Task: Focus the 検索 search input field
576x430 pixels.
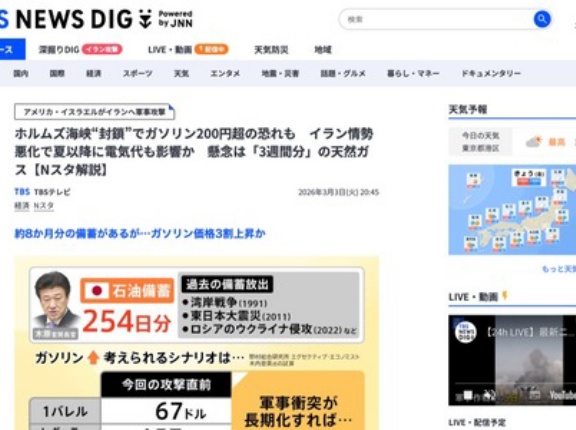Action: pyautogui.click(x=436, y=19)
